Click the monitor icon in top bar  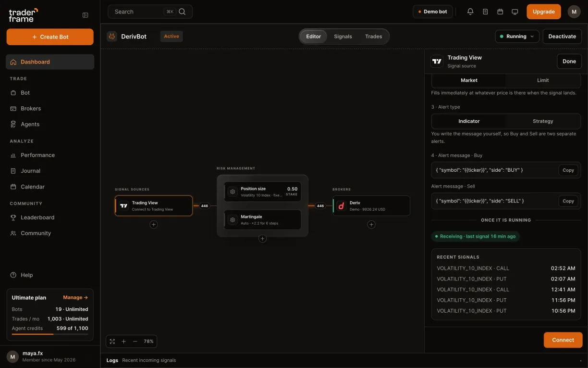[515, 12]
